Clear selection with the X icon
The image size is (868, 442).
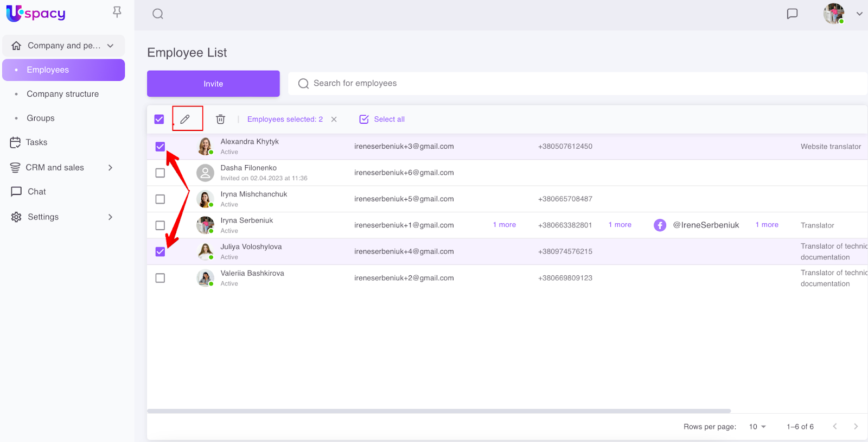point(334,119)
